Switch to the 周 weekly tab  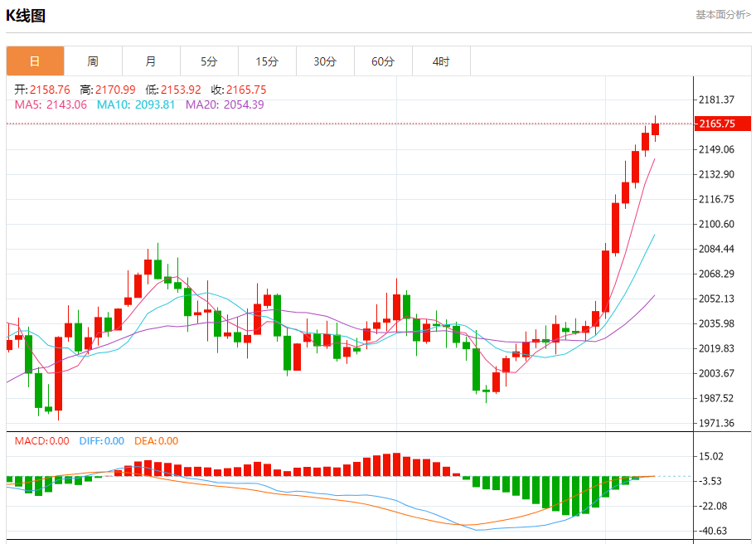[x=93, y=61]
